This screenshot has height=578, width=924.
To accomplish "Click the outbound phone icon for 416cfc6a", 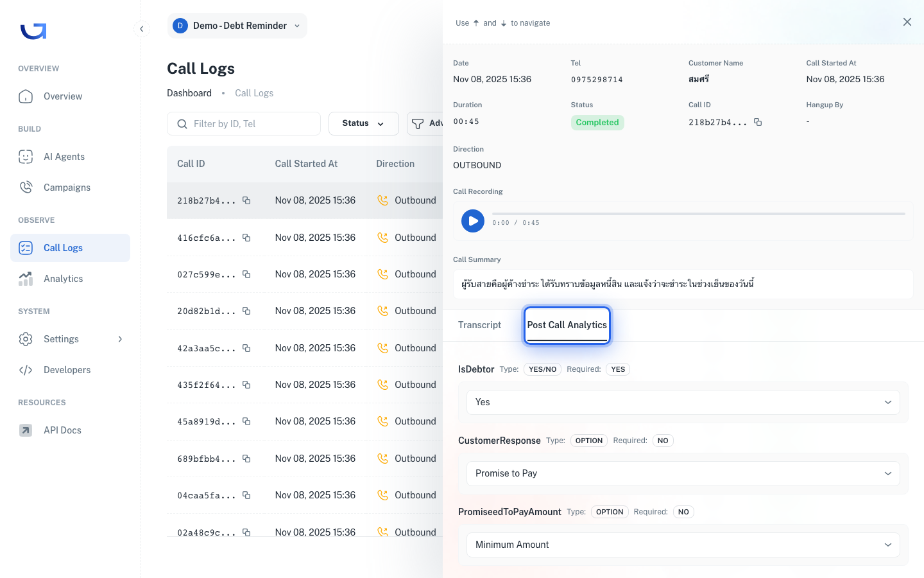I will pyautogui.click(x=383, y=238).
